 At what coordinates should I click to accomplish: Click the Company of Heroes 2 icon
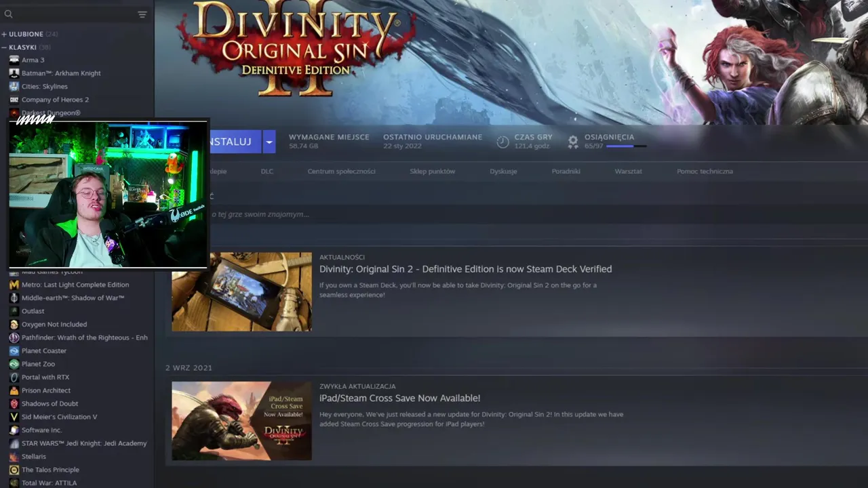click(x=14, y=100)
